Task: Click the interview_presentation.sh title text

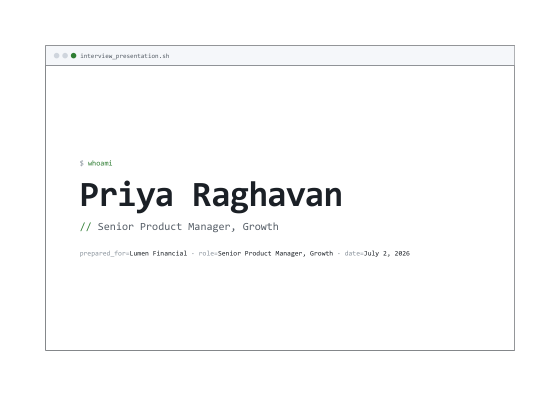Action: click(125, 56)
